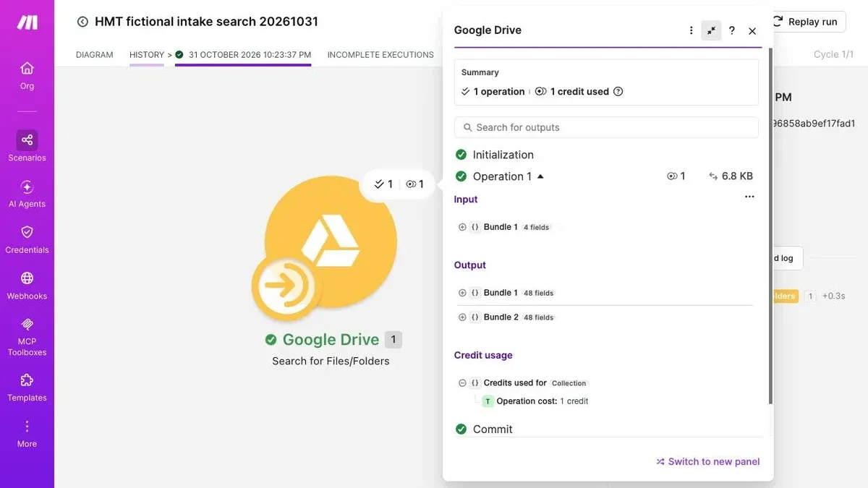The height and width of the screenshot is (488, 868).
Task: Open Webhooks in the sidebar
Action: 27,286
